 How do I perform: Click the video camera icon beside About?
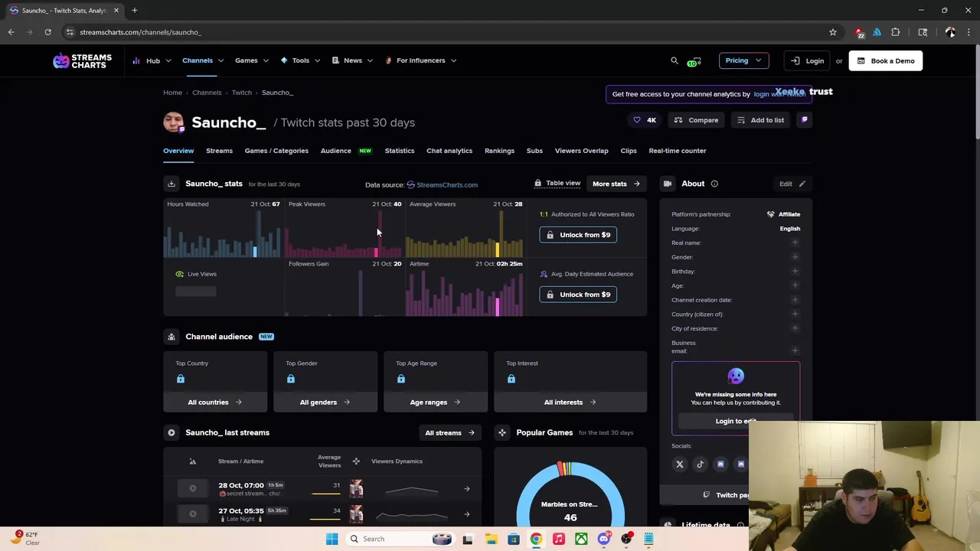668,184
